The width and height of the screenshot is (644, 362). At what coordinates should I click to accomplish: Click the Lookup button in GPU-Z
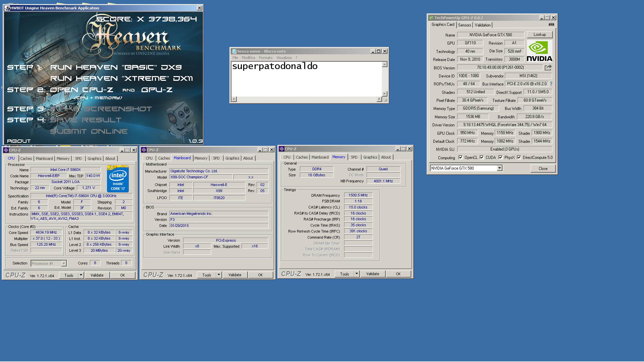pyautogui.click(x=539, y=35)
